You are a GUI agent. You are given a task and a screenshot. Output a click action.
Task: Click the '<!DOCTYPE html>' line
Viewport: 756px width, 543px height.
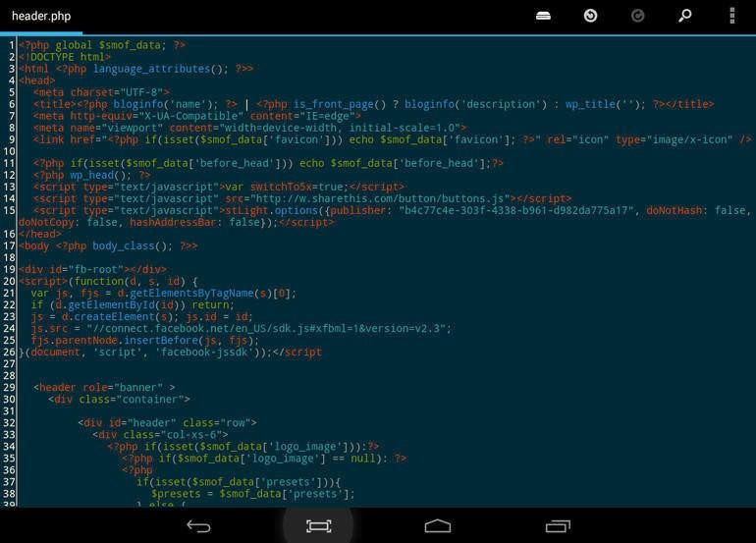tap(65, 57)
